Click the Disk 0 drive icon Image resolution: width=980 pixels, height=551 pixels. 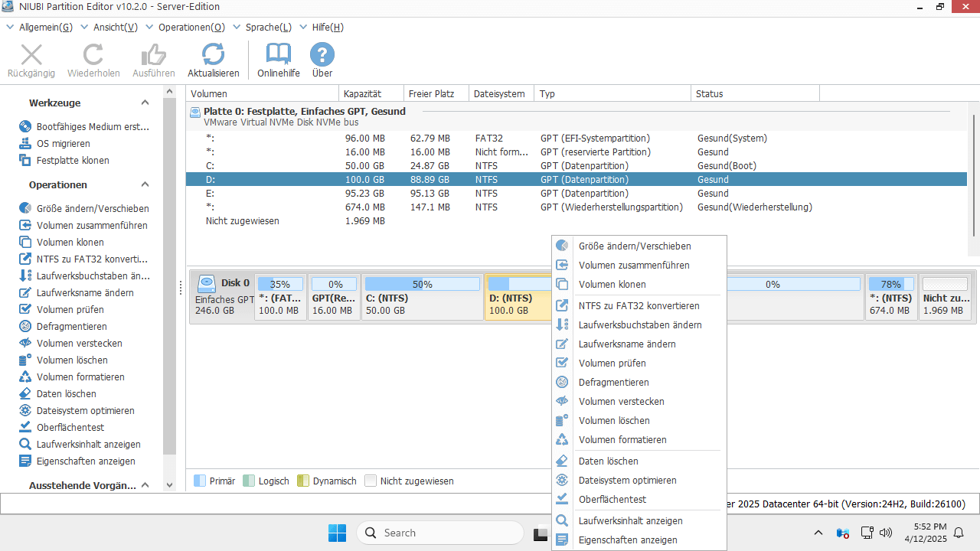(207, 284)
